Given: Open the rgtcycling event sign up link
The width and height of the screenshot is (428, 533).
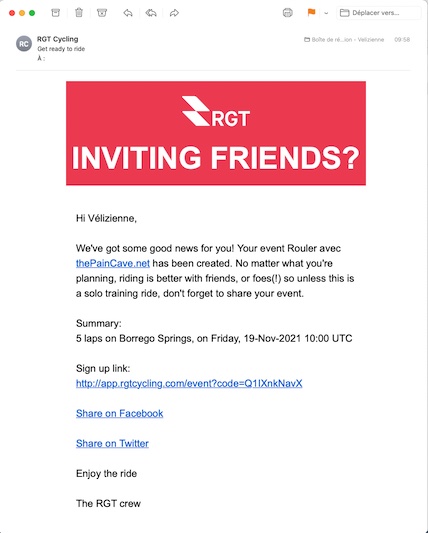Looking at the screenshot, I should (189, 383).
